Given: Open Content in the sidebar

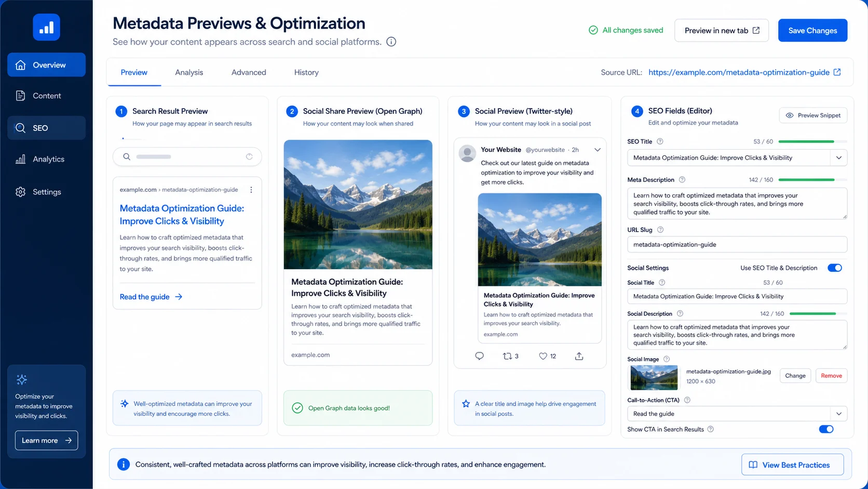Looking at the screenshot, I should 46,96.
